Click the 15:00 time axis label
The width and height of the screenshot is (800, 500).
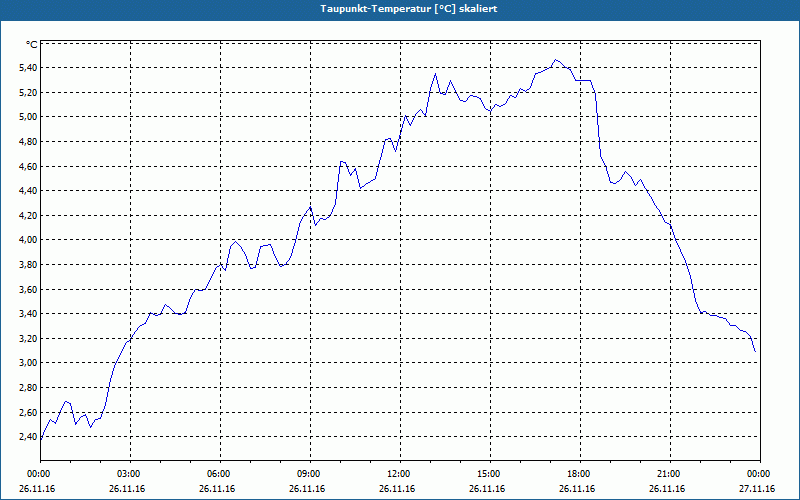click(x=490, y=474)
